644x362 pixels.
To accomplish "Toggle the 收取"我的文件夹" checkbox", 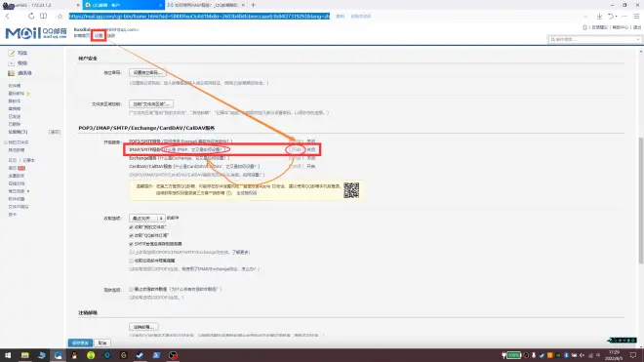I will click(131, 227).
